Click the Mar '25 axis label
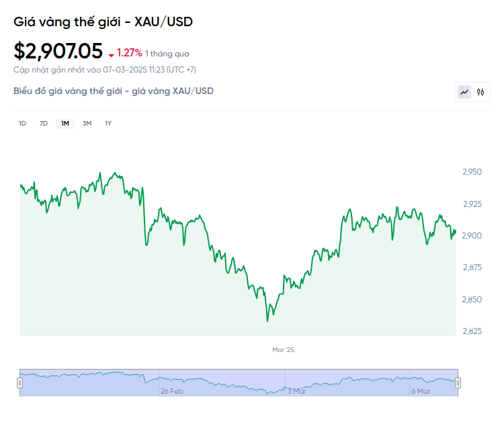 tap(283, 350)
